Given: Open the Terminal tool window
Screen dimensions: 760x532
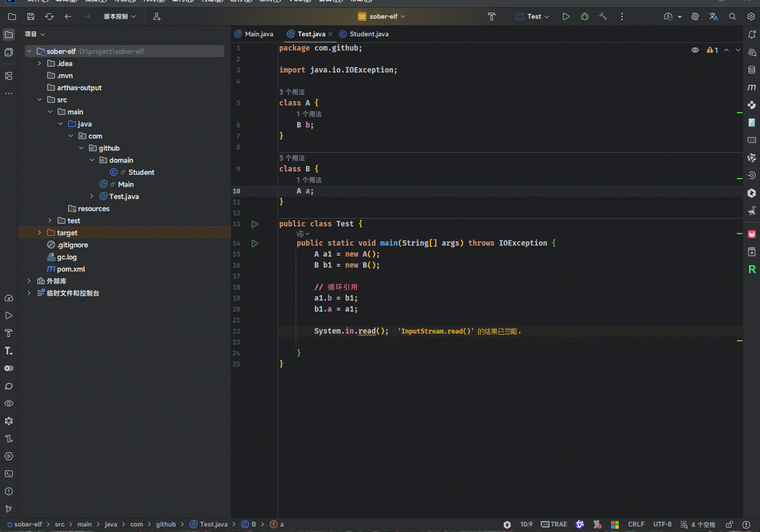Looking at the screenshot, I should coord(9,474).
